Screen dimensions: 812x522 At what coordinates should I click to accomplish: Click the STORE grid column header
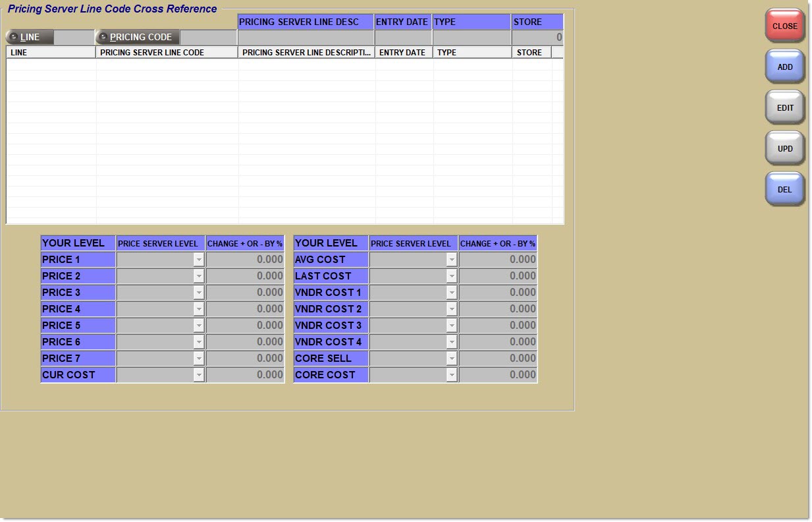click(531, 53)
